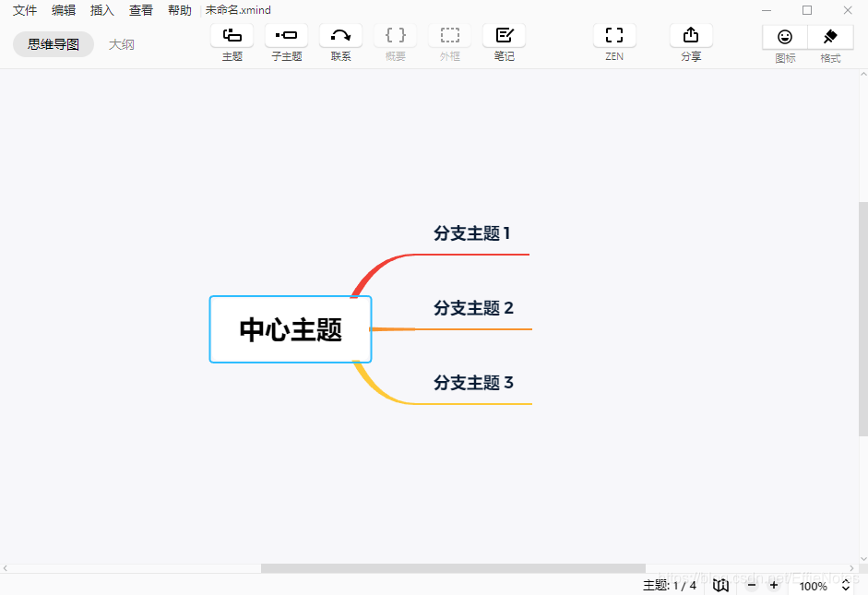This screenshot has height=595, width=868.
Task: Click the horizontal scrollbar thumb
Action: click(x=453, y=568)
